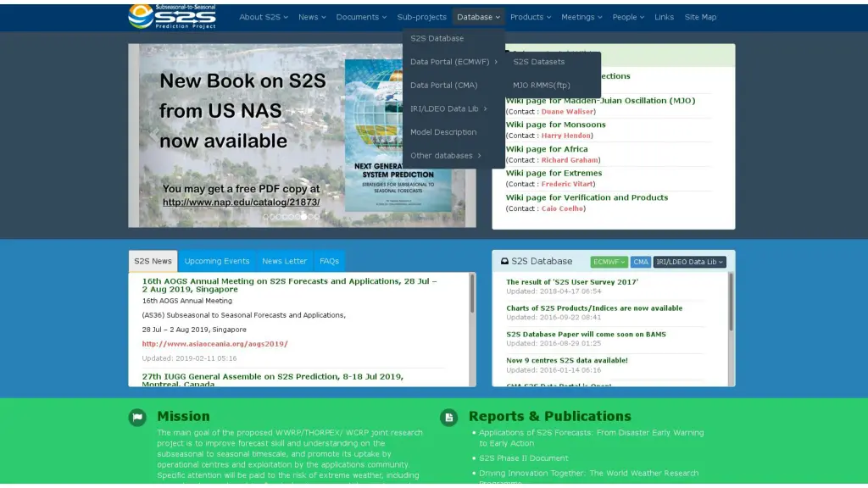Follow the asiaoceania.org/aogs2019 link
The width and height of the screenshot is (868, 488).
tap(214, 344)
